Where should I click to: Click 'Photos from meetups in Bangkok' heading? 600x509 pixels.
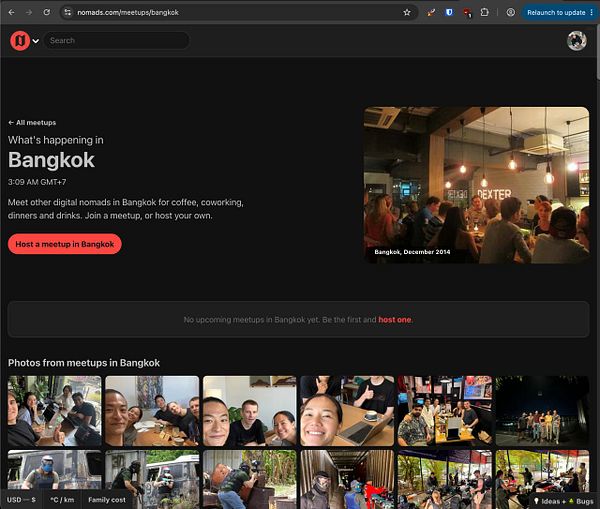point(84,363)
